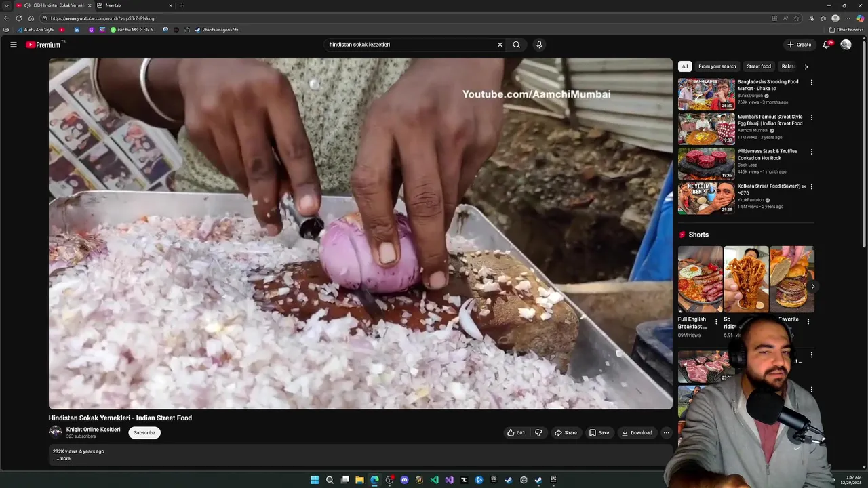This screenshot has width=868, height=488.
Task: Open Visual Studio Code from the taskbar
Action: point(434,480)
